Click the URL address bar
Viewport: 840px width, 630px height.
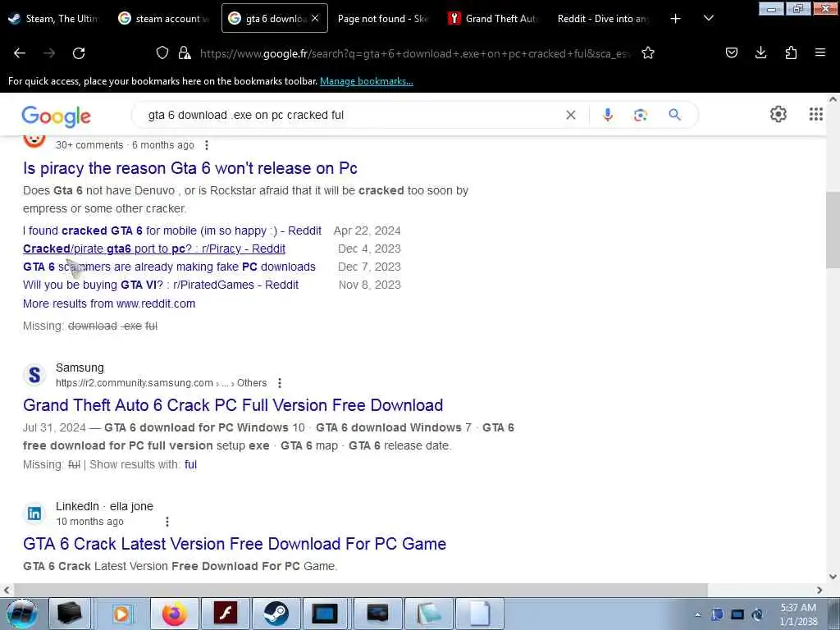[x=415, y=53]
